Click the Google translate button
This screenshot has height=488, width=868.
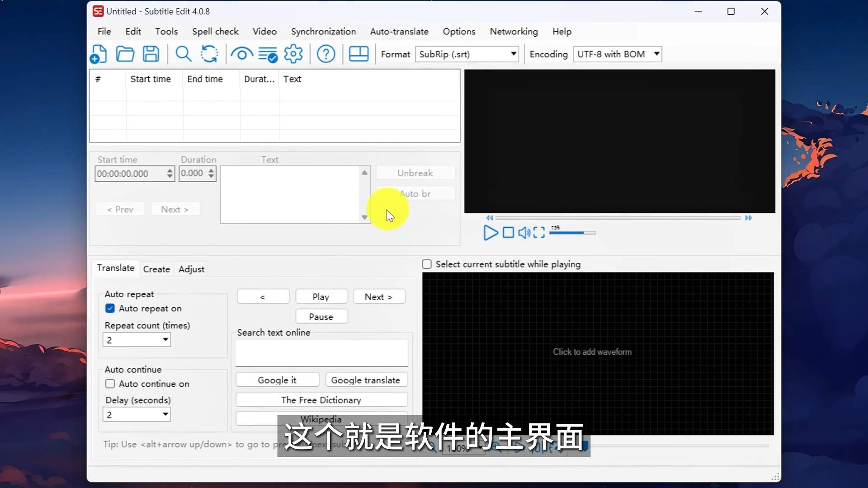pyautogui.click(x=365, y=380)
